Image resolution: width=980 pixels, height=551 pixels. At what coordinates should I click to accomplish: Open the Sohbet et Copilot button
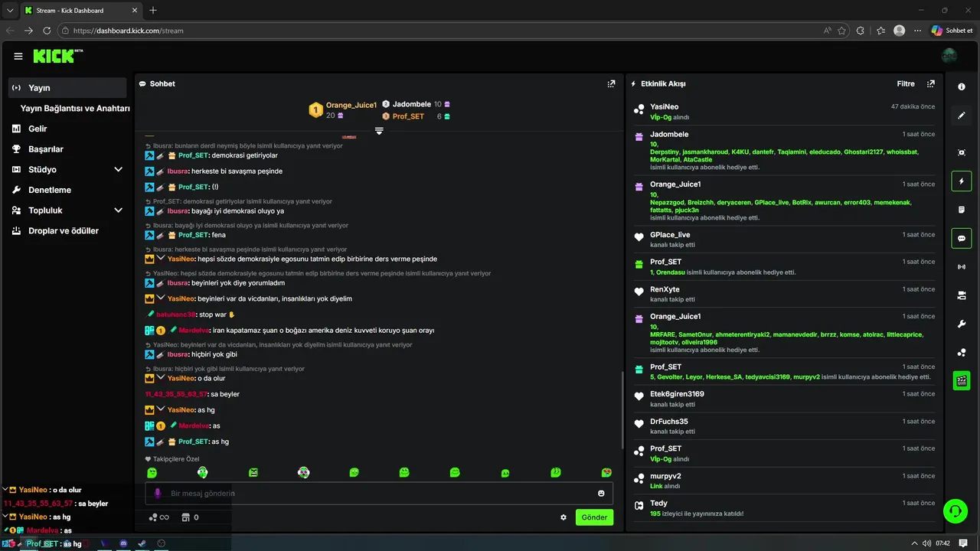952,31
